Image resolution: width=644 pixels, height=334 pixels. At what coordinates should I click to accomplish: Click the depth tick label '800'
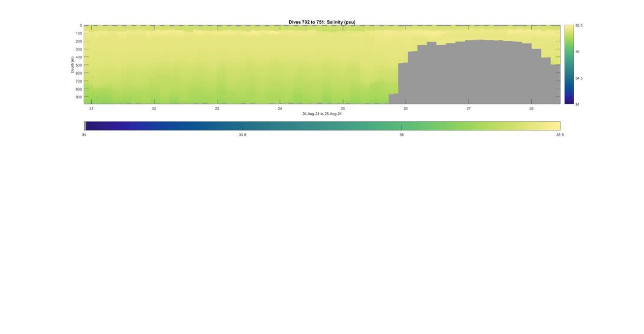point(78,89)
